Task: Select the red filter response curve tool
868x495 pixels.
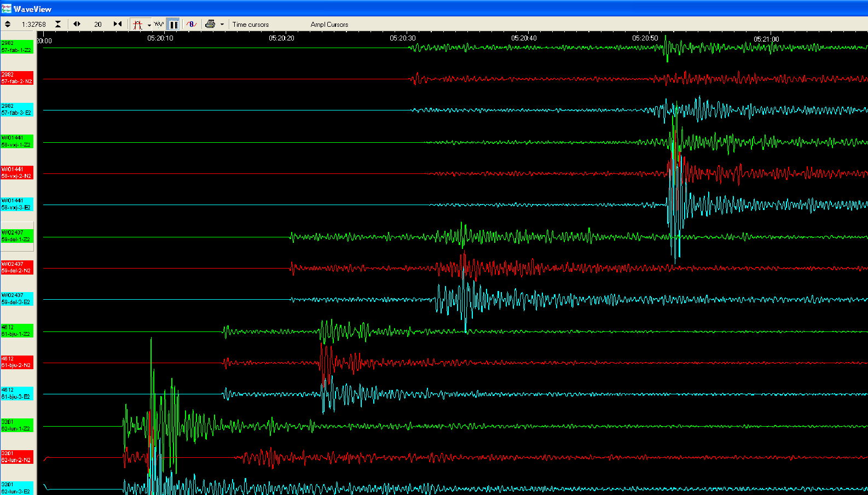Action: pyautogui.click(x=137, y=25)
